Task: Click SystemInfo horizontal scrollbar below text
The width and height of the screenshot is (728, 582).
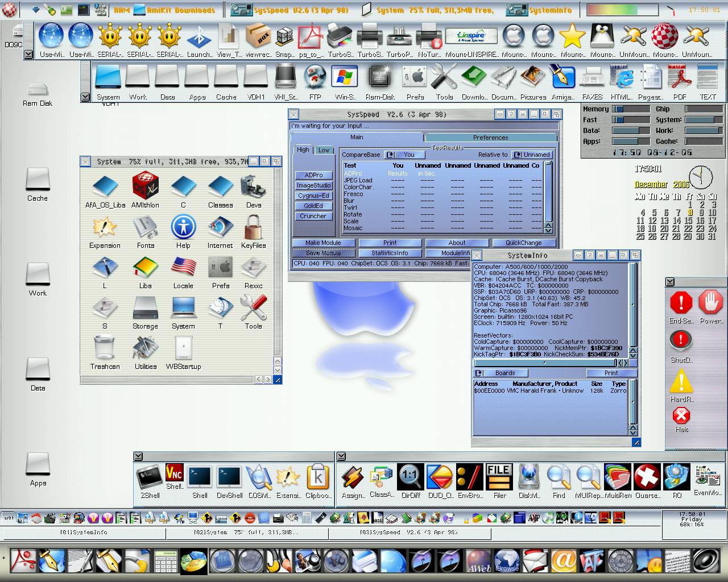Action: point(545,363)
